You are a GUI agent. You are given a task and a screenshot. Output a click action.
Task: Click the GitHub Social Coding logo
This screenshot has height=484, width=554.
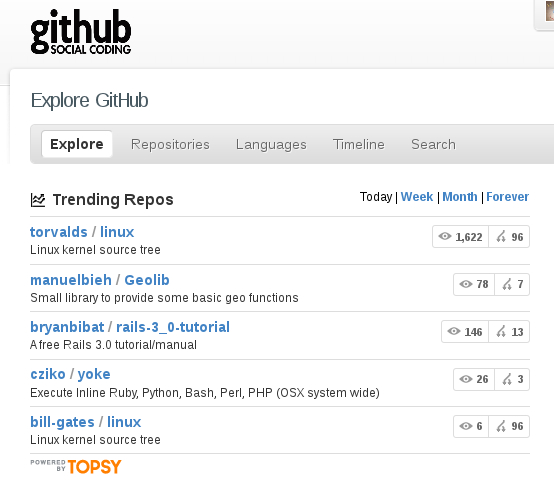[81, 31]
